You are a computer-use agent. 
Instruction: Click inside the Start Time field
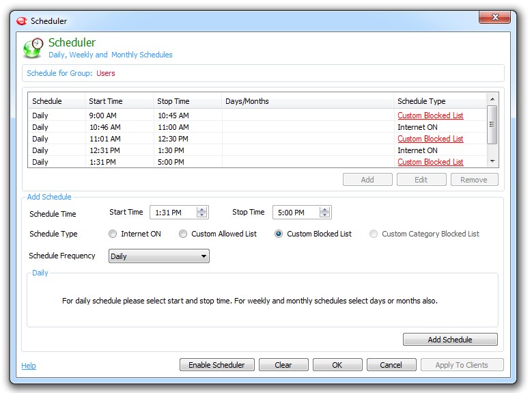point(172,213)
